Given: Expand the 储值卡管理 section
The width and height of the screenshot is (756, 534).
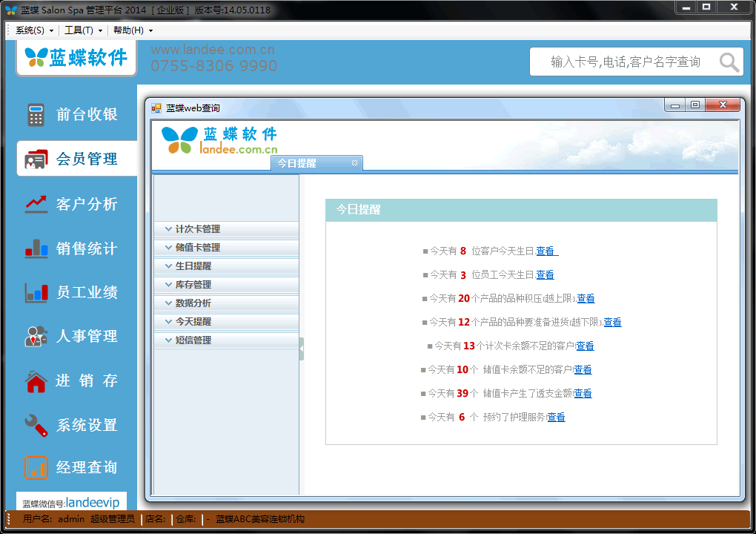Looking at the screenshot, I should click(226, 248).
